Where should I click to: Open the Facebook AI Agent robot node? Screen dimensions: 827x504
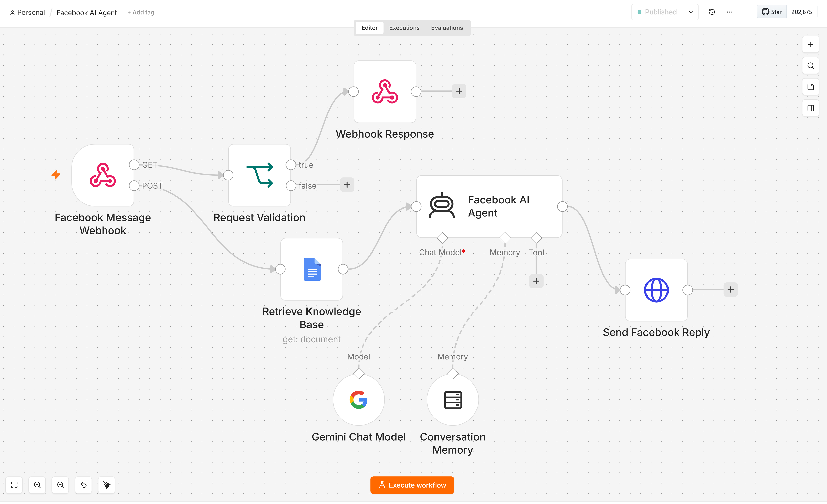point(489,207)
